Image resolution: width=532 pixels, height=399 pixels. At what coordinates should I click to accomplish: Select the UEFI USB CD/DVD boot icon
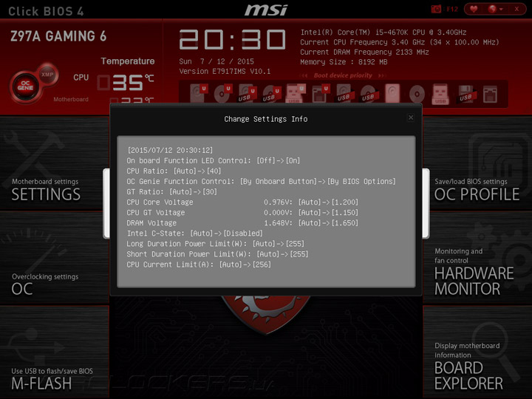pyautogui.click(x=271, y=93)
